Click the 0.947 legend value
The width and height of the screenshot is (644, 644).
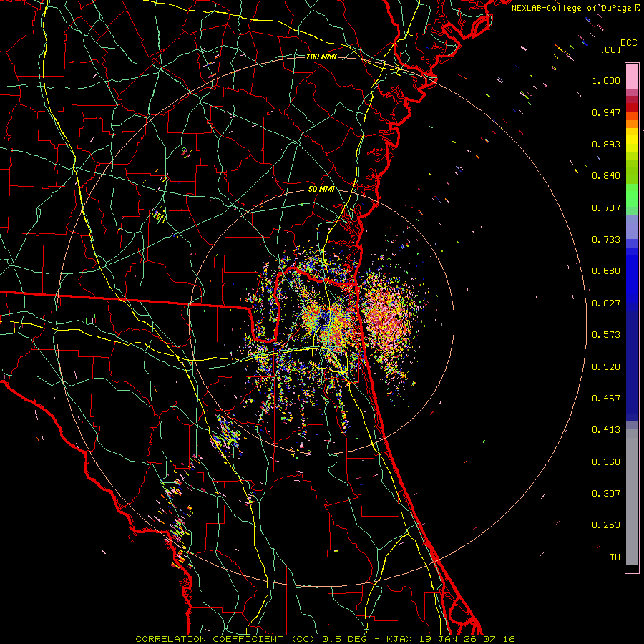tap(606, 112)
